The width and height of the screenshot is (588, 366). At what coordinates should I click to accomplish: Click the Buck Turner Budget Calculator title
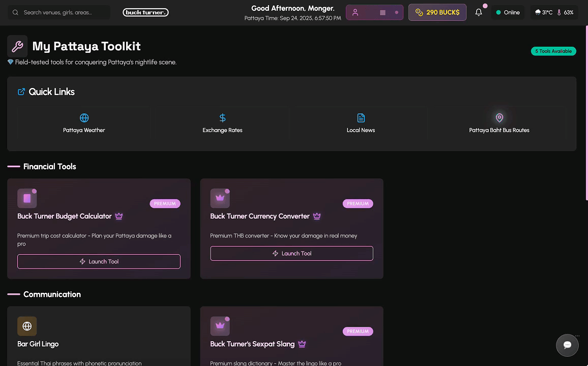coord(65,216)
